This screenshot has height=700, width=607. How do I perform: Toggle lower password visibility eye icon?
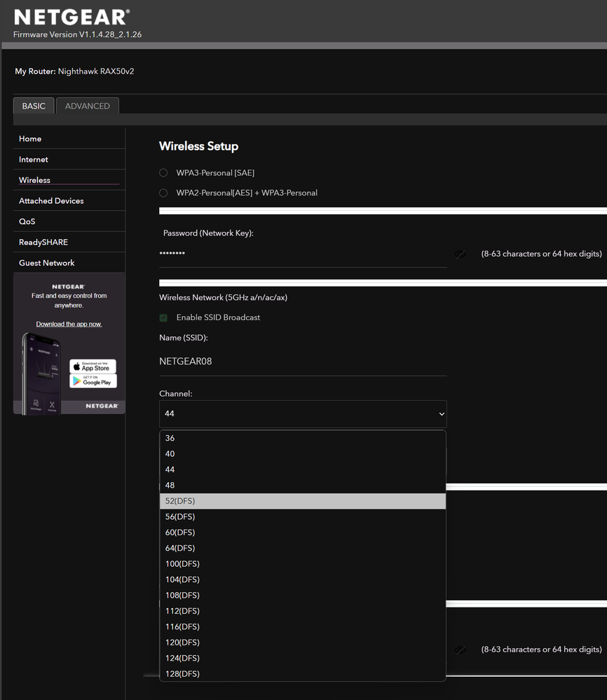coord(460,650)
